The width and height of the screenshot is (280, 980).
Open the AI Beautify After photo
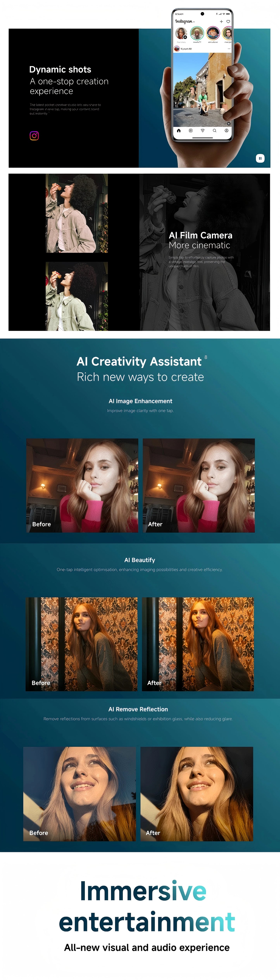click(x=198, y=644)
